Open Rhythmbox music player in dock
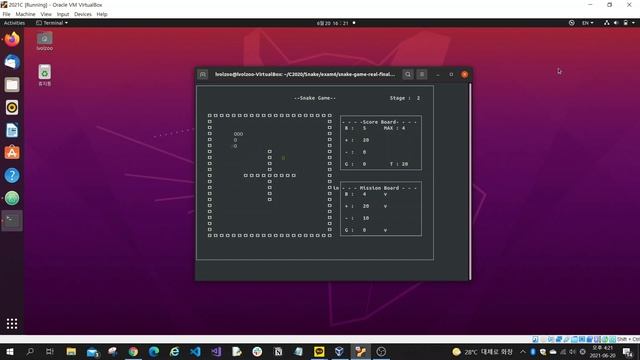This screenshot has height=360, width=640. click(x=12, y=107)
